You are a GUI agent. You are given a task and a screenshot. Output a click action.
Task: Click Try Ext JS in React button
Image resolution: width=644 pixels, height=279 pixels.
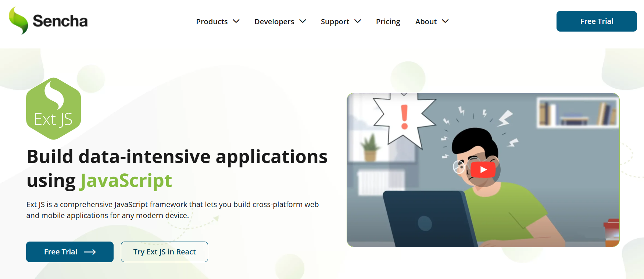click(164, 252)
